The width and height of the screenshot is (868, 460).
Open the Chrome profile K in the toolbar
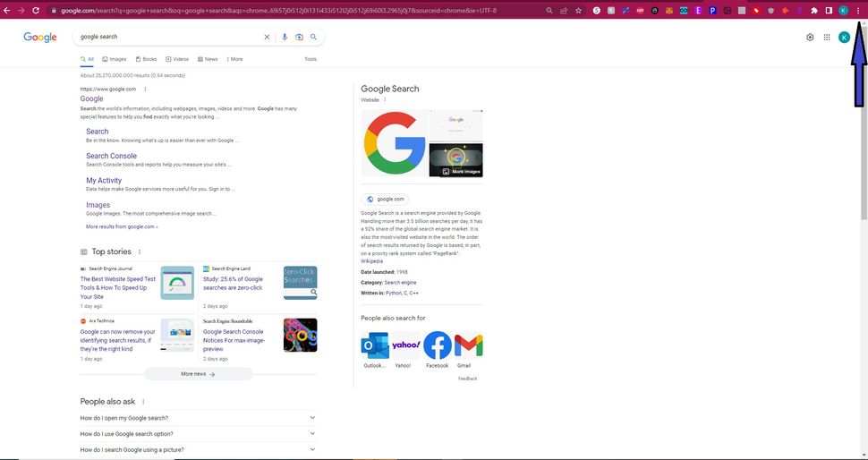843,11
